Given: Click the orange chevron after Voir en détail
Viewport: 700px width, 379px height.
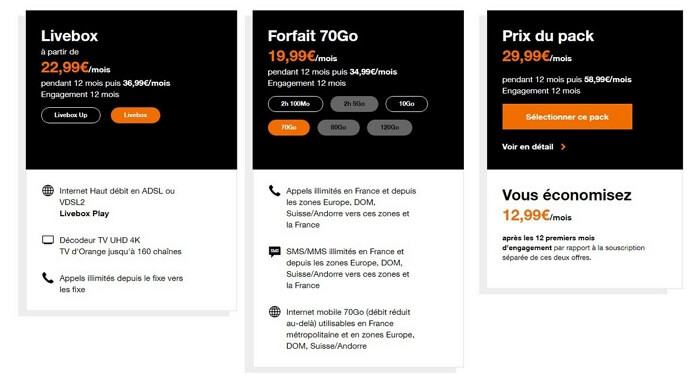Looking at the screenshot, I should 563,147.
